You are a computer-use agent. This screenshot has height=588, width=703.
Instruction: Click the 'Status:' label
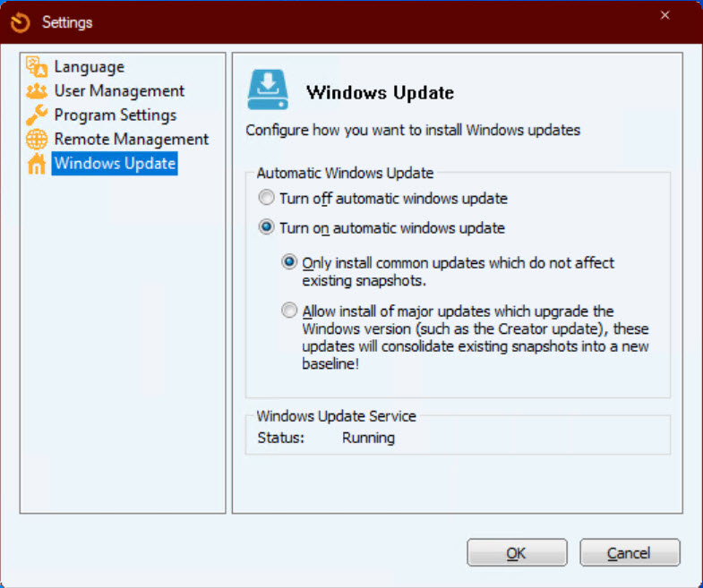click(280, 438)
